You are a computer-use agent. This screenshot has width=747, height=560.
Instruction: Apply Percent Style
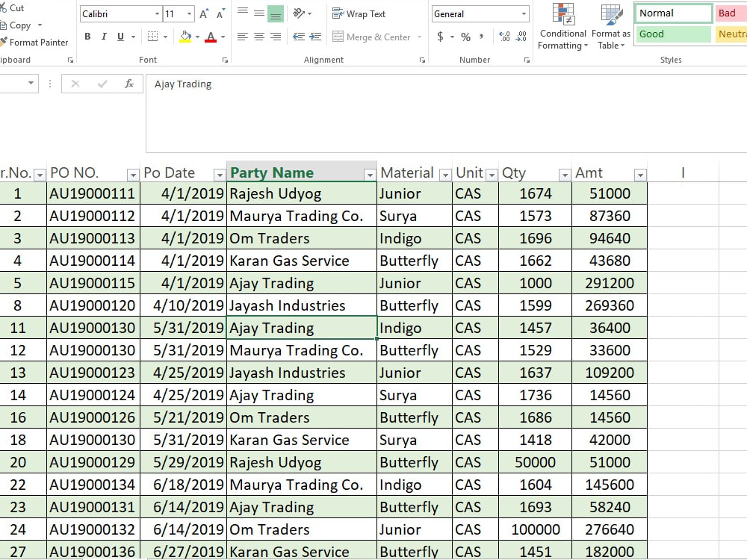pos(466,37)
